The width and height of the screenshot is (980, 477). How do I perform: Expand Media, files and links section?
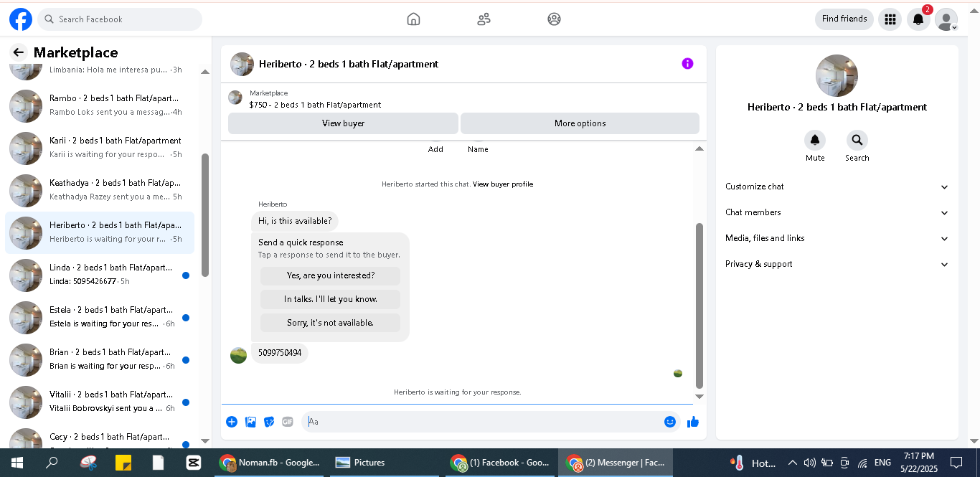(x=837, y=238)
